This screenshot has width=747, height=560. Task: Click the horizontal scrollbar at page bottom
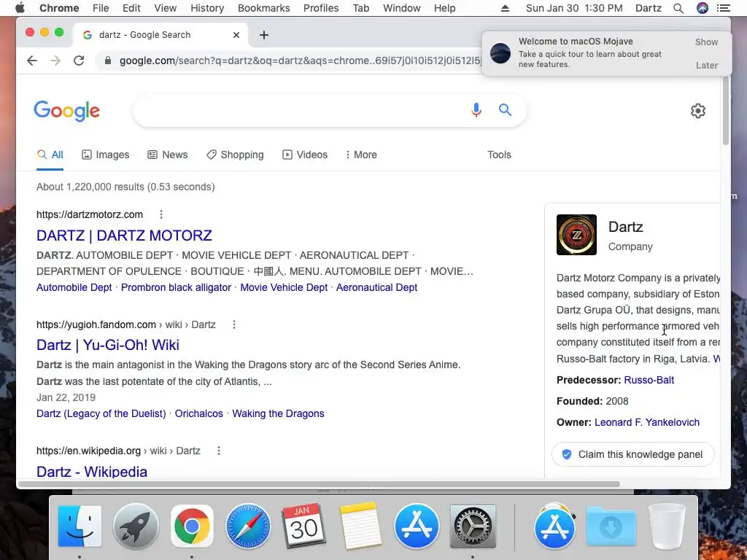point(319,484)
